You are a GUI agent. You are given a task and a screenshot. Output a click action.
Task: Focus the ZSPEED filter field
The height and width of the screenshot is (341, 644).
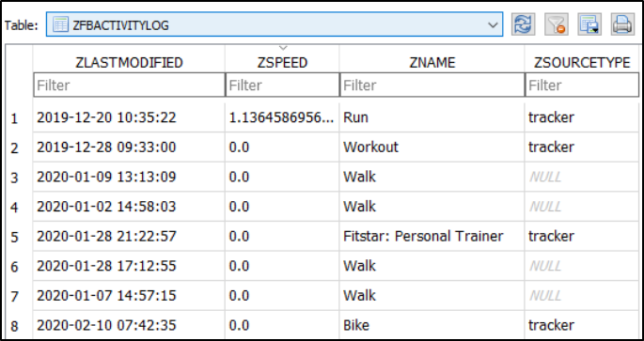pos(283,85)
